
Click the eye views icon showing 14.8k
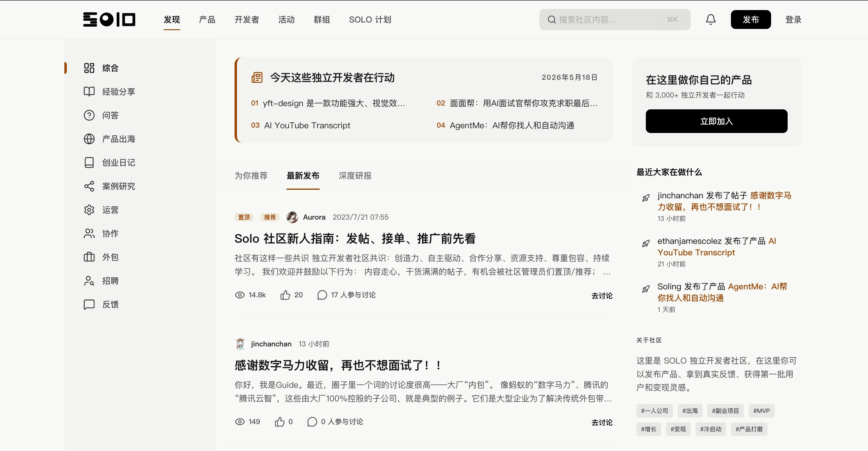click(240, 295)
